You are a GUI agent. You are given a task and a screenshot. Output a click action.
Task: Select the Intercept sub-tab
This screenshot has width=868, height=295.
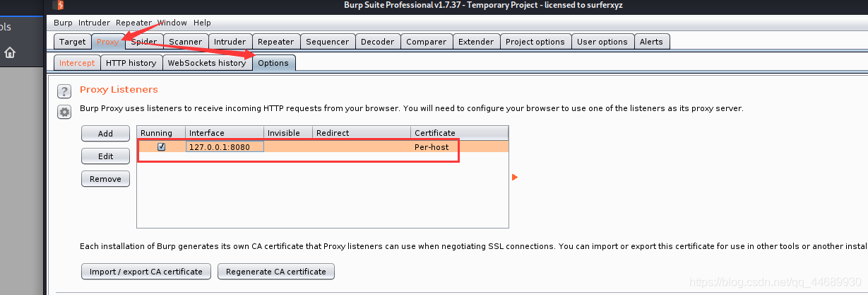pyautogui.click(x=77, y=63)
